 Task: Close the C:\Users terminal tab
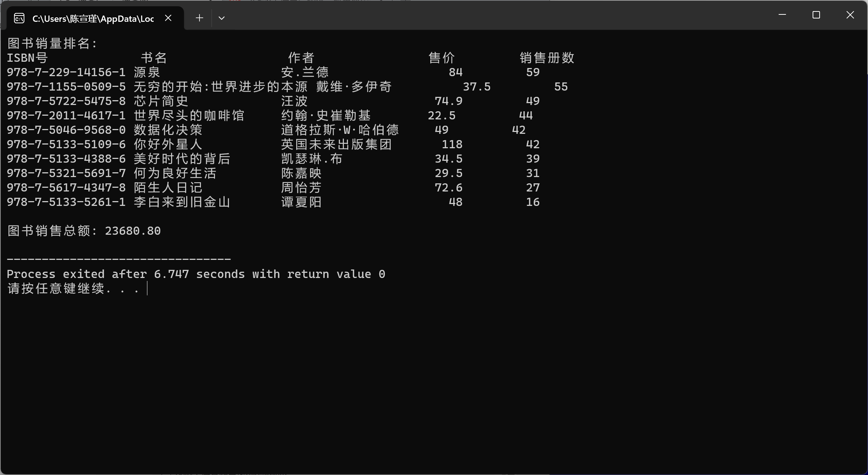coord(168,18)
